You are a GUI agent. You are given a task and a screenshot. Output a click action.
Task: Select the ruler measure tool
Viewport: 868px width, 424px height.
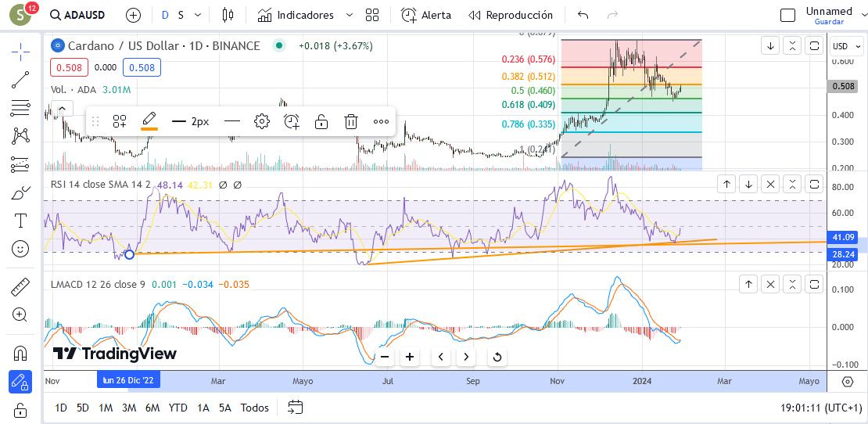(20, 287)
